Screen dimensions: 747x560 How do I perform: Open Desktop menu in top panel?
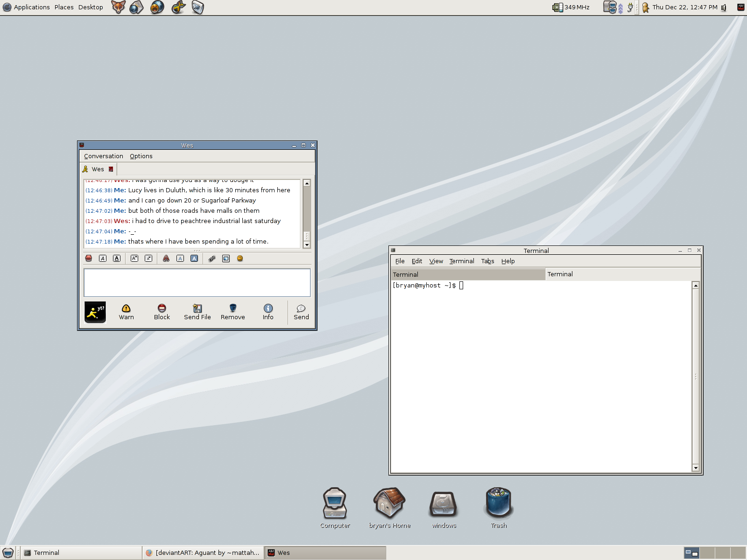(x=91, y=7)
